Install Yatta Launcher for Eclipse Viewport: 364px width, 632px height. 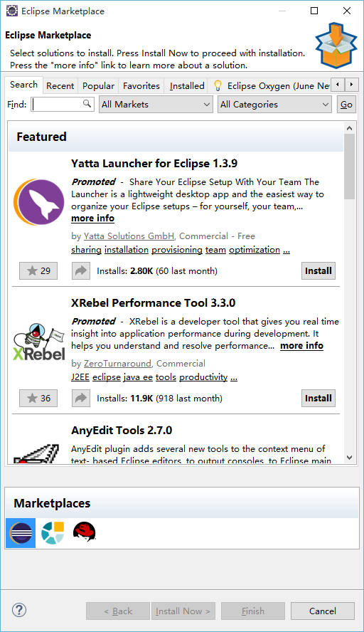318,271
